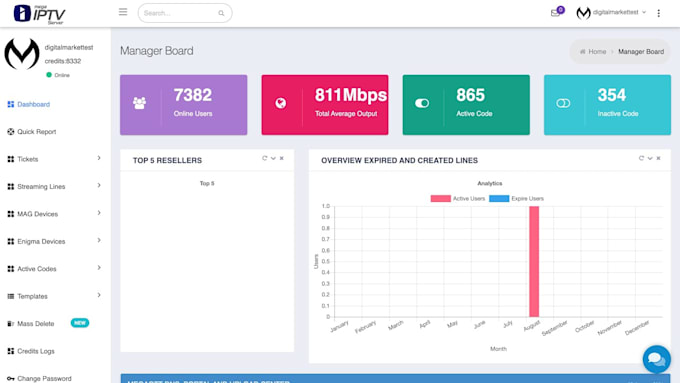Click the Manager Board breadcrumb

point(641,52)
